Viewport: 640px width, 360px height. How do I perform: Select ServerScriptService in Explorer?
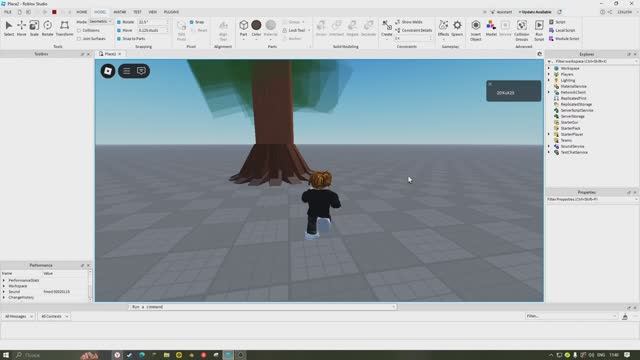(x=577, y=110)
